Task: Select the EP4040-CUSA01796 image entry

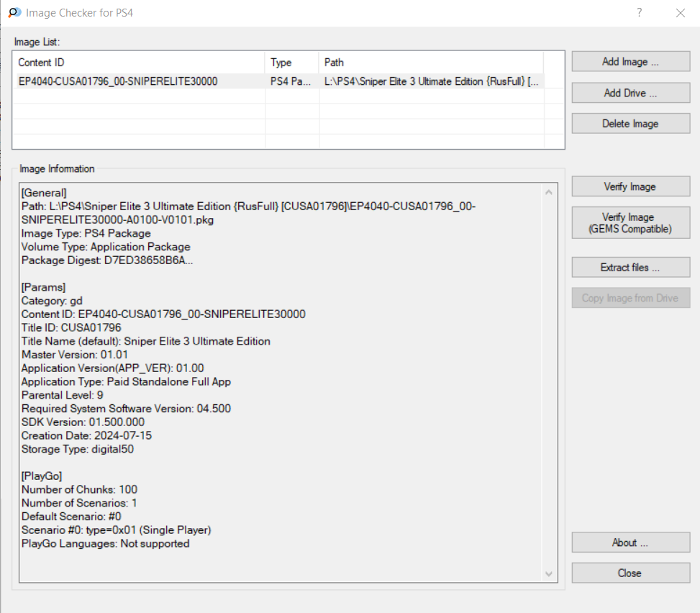Action: click(118, 81)
